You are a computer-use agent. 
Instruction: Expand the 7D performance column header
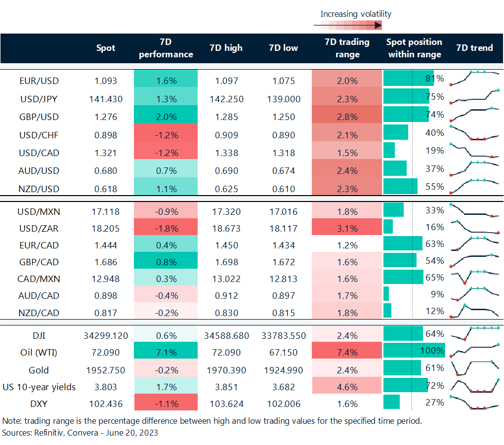166,48
